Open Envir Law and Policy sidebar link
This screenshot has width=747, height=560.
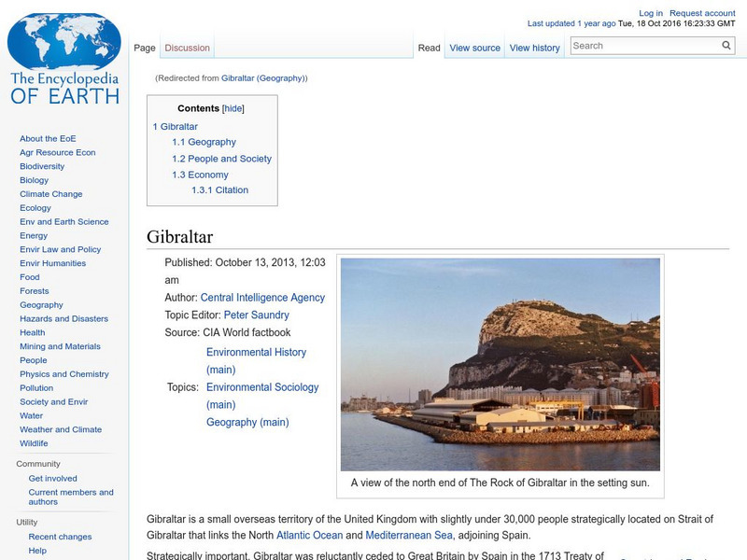pos(60,249)
